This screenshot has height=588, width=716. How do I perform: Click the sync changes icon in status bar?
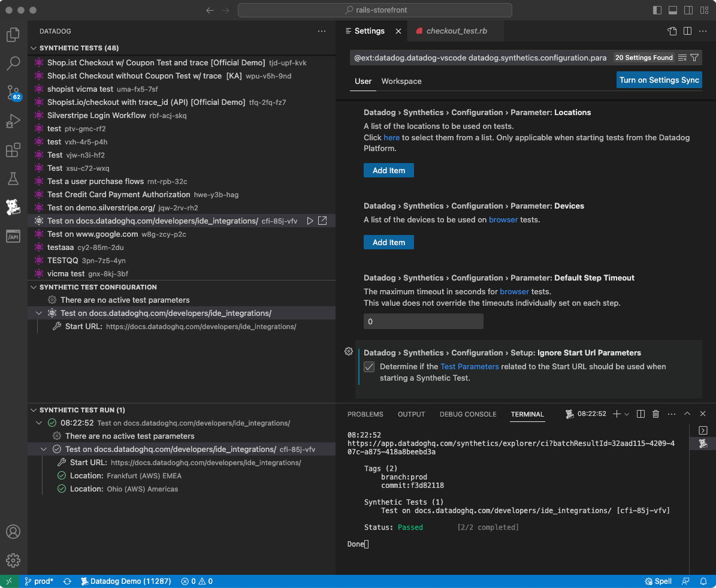(67, 581)
